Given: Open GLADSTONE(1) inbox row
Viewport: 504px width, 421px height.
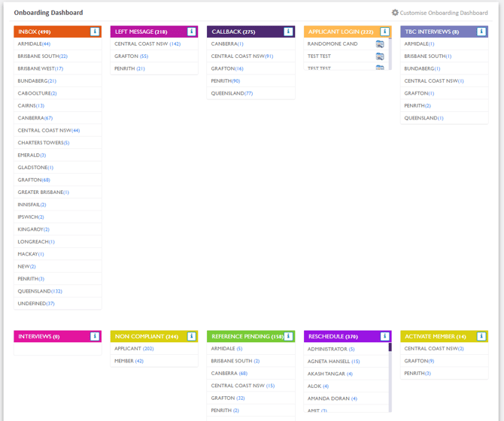Looking at the screenshot, I should tap(35, 168).
